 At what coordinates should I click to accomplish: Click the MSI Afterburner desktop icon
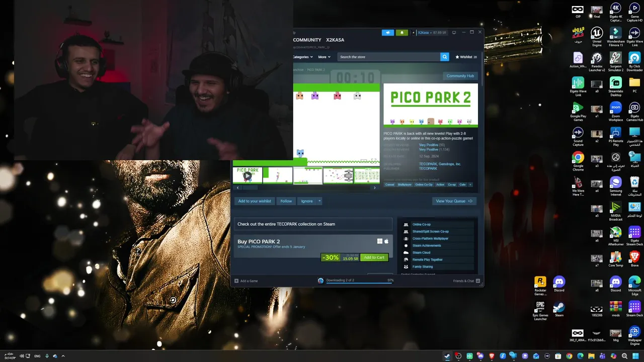pos(616,236)
